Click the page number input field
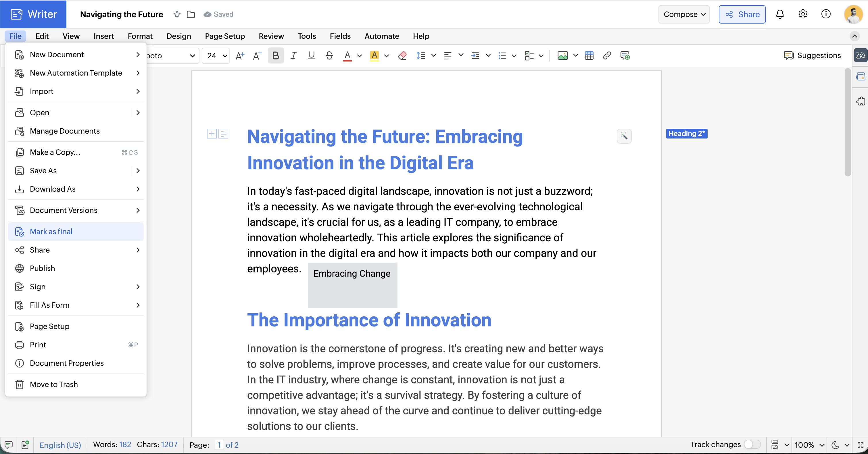 click(x=219, y=445)
